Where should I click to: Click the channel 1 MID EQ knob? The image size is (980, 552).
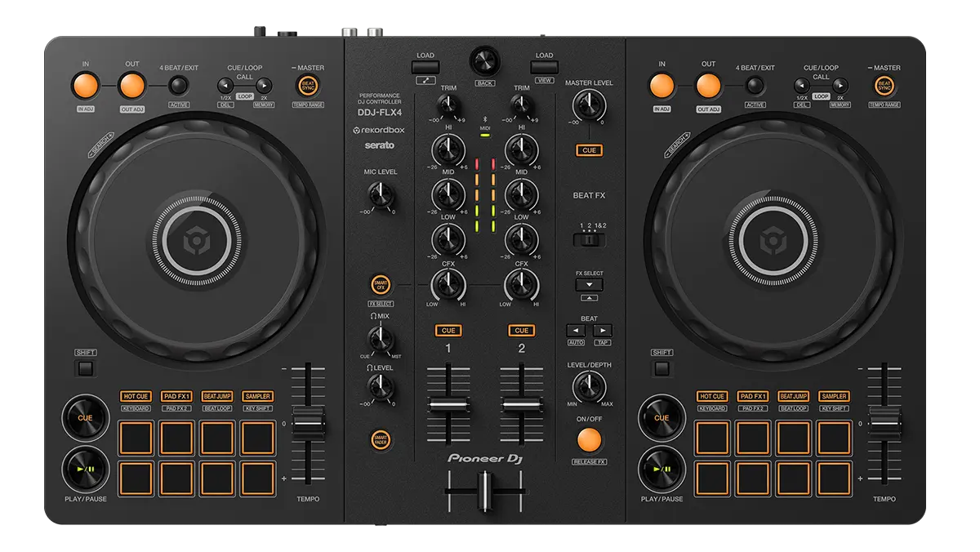[448, 194]
